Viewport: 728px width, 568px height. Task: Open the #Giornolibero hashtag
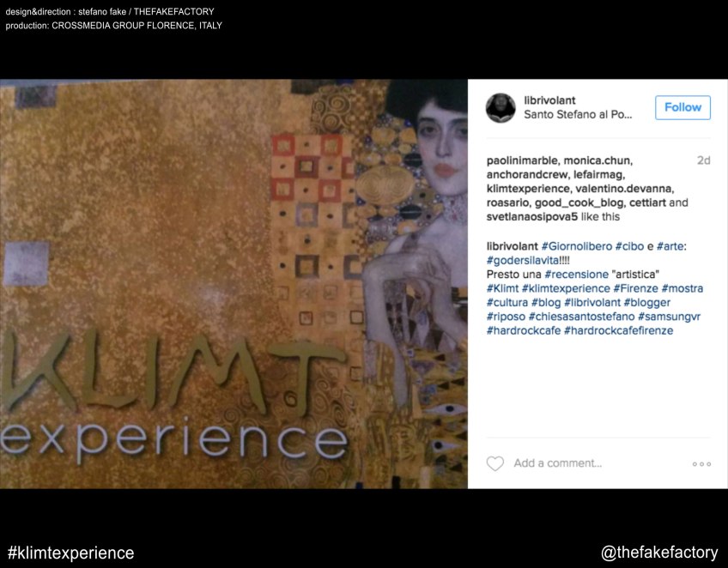point(577,246)
